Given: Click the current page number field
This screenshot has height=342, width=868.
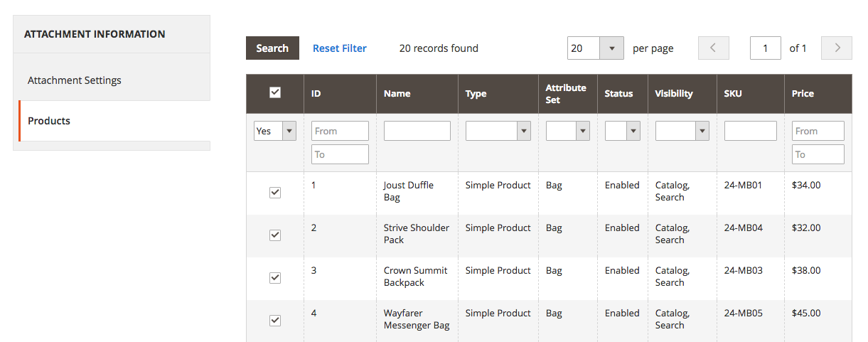Looking at the screenshot, I should pos(766,48).
